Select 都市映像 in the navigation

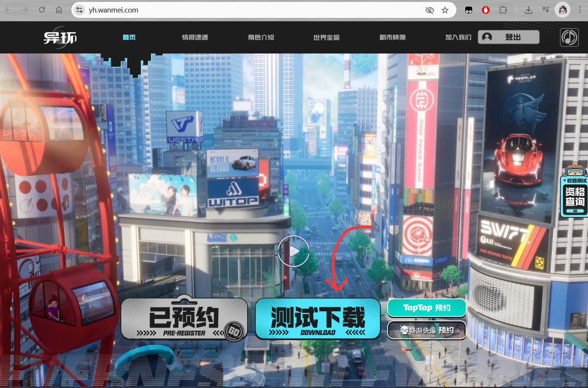[x=392, y=37]
